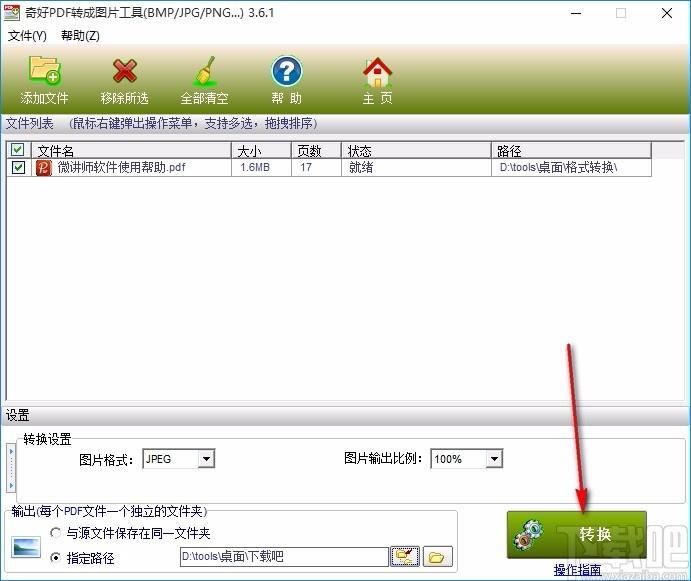691x581 pixels.
Task: Click the 路径 column header
Action: click(x=571, y=151)
